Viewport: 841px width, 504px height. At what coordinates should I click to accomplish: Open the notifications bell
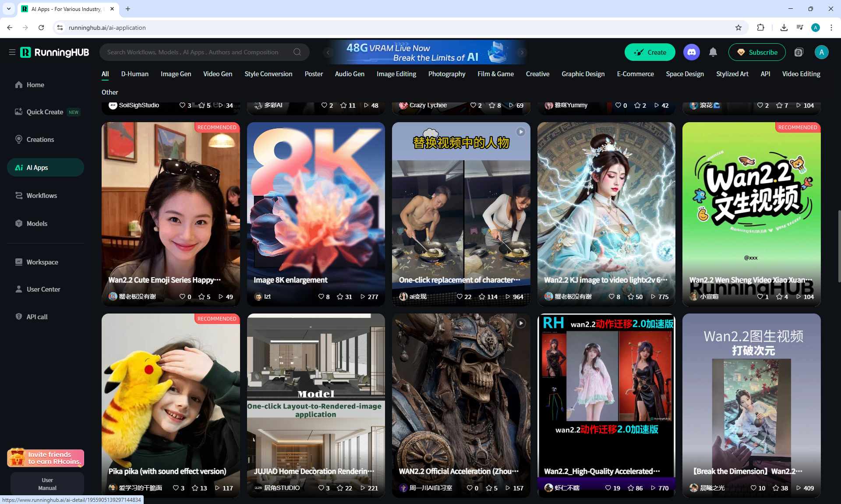pyautogui.click(x=713, y=52)
